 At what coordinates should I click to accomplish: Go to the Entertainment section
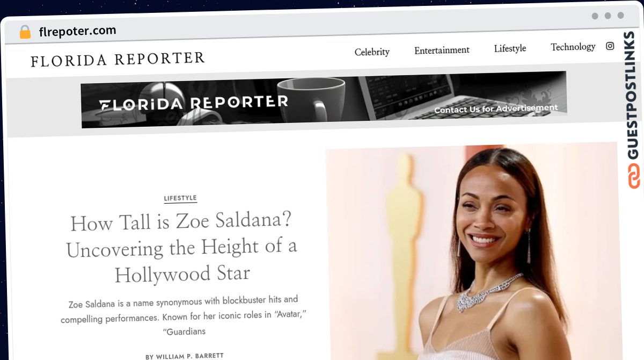tap(442, 50)
